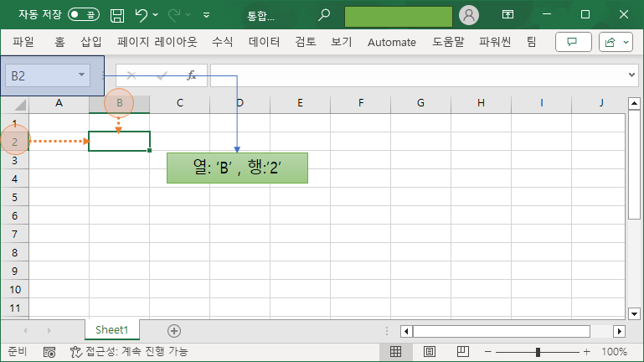Expand the Name Box dropdown arrow
Image resolution: width=644 pixels, height=362 pixels.
[81, 75]
